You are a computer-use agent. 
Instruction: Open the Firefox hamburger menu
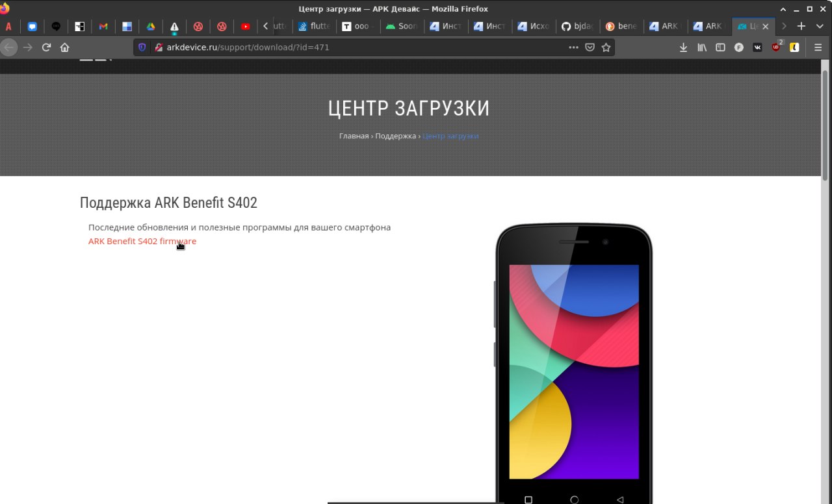818,47
